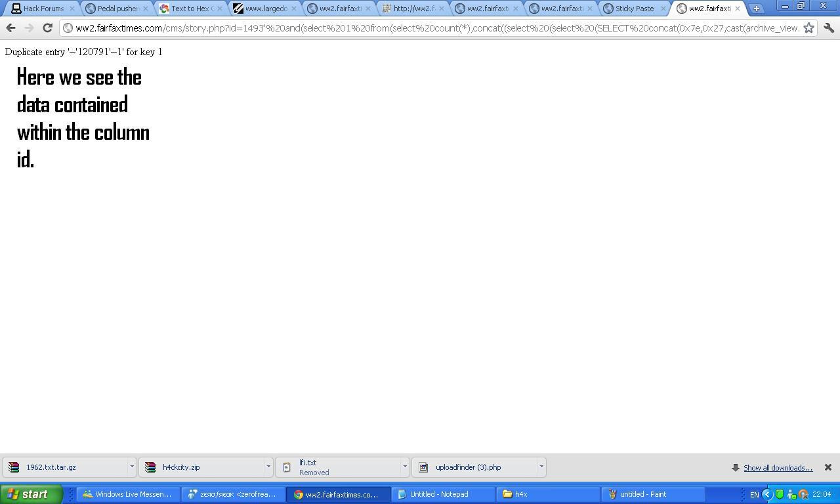This screenshot has height=504, width=840.
Task: Switch to the Text to Hex tab
Action: tap(192, 9)
